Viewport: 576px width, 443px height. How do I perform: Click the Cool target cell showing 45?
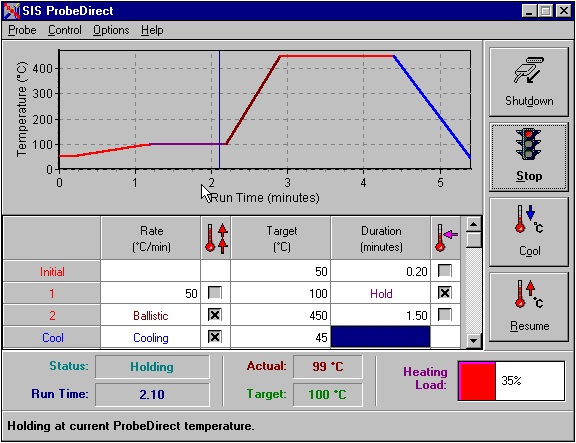pos(281,337)
